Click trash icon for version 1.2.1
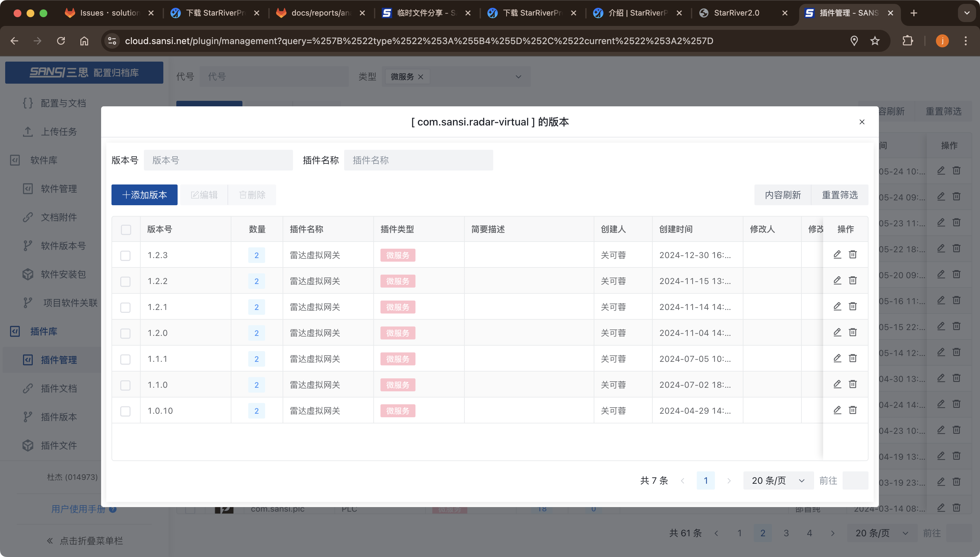Screen dimensions: 980x557 pos(853,306)
